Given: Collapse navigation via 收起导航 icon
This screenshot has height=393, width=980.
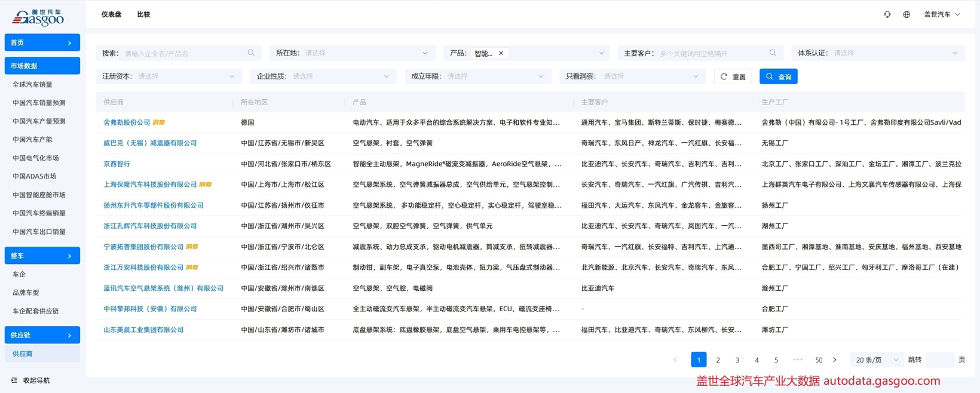Looking at the screenshot, I should coord(14,380).
